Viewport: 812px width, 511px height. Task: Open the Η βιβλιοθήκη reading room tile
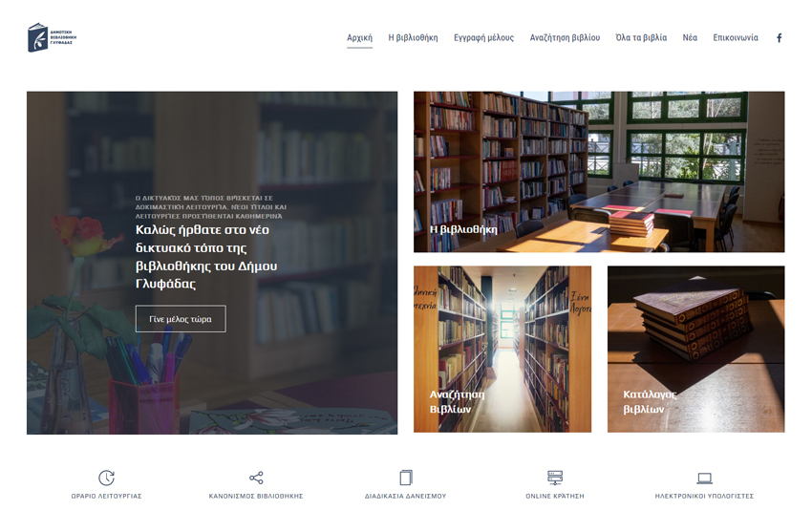tap(599, 172)
